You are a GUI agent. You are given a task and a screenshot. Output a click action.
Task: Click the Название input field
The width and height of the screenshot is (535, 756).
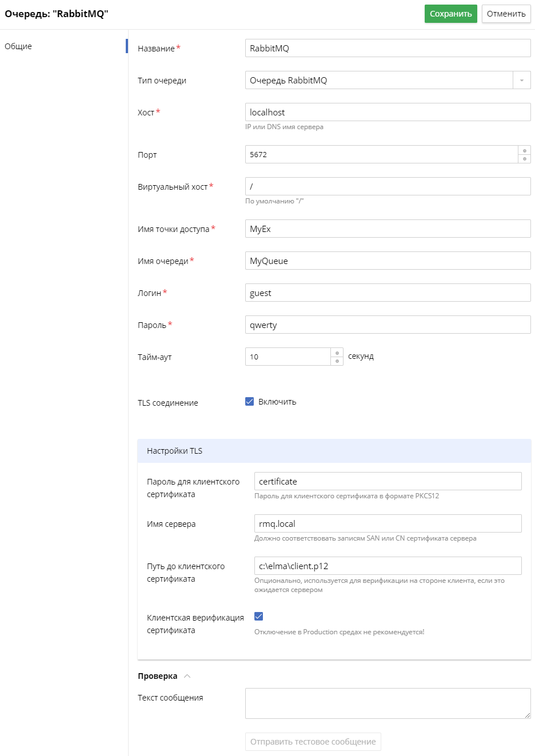(x=388, y=48)
